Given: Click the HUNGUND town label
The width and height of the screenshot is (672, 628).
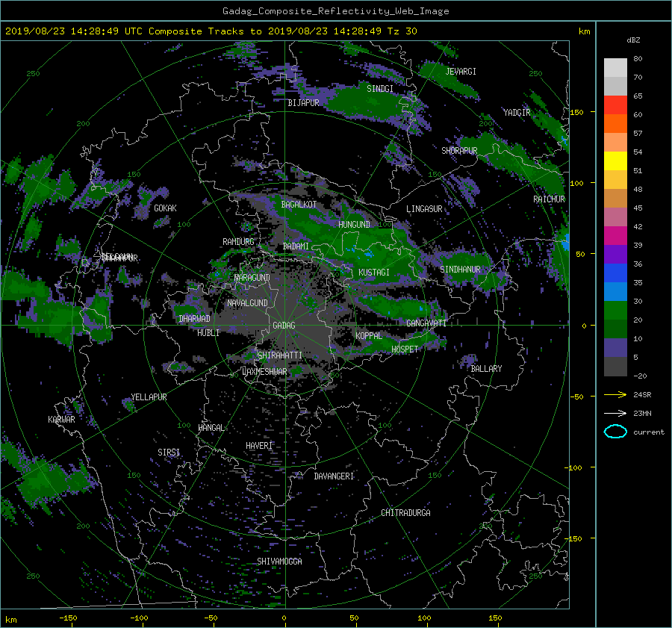Looking at the screenshot, I should point(354,225).
